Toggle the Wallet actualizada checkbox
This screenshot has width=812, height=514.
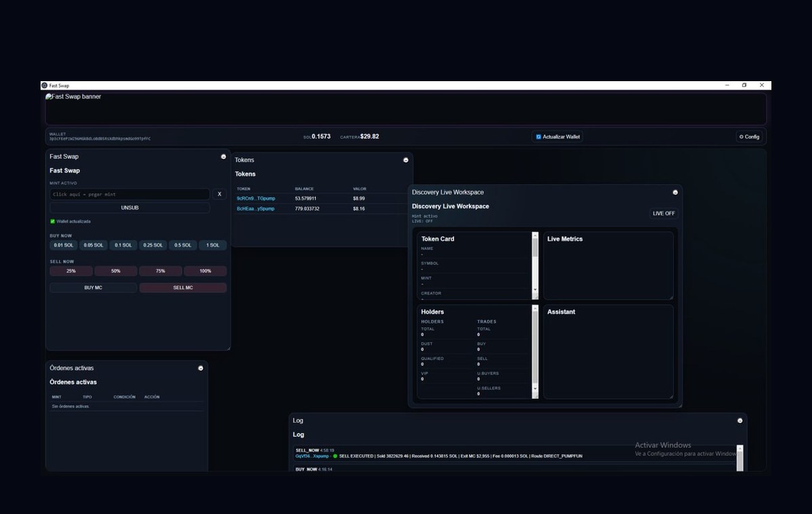click(52, 221)
